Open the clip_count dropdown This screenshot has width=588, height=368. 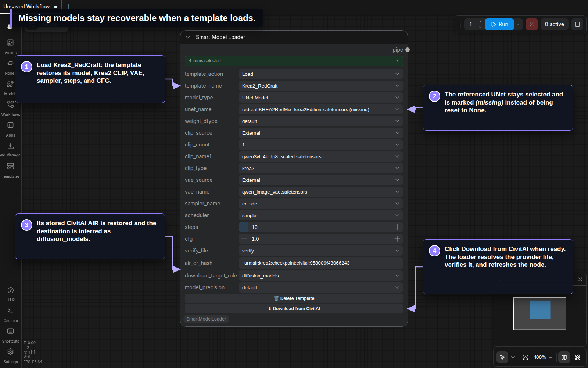pyautogui.click(x=321, y=145)
